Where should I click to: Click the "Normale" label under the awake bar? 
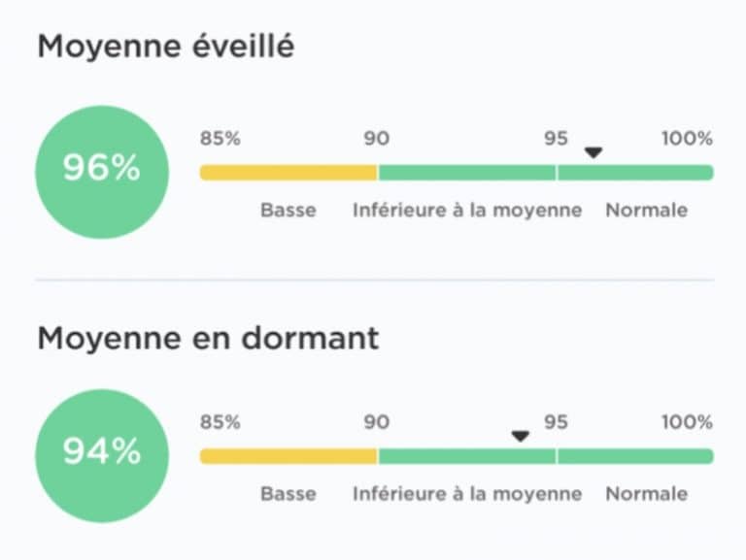(x=647, y=210)
